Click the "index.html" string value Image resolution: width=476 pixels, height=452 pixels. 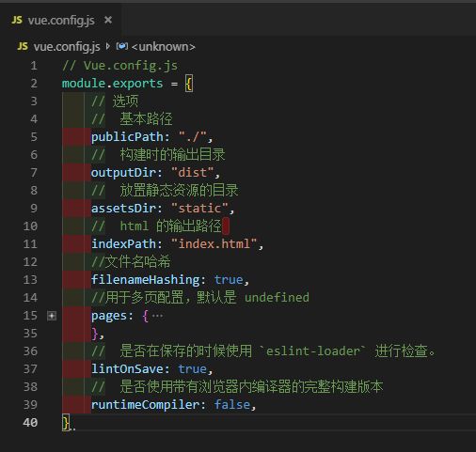click(214, 244)
